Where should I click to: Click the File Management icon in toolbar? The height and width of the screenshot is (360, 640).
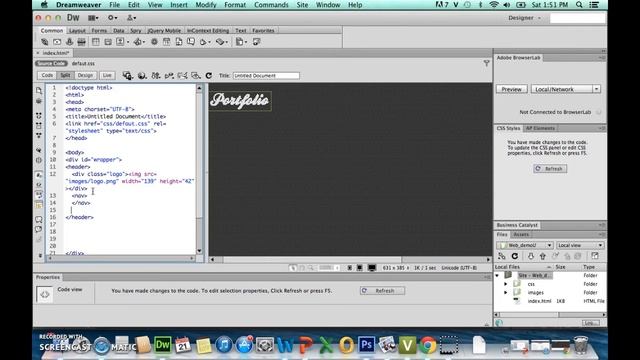point(156,76)
